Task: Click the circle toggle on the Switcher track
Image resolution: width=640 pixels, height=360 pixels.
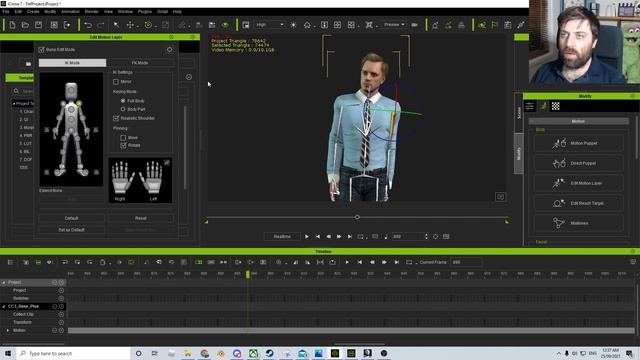Action: coord(61,298)
